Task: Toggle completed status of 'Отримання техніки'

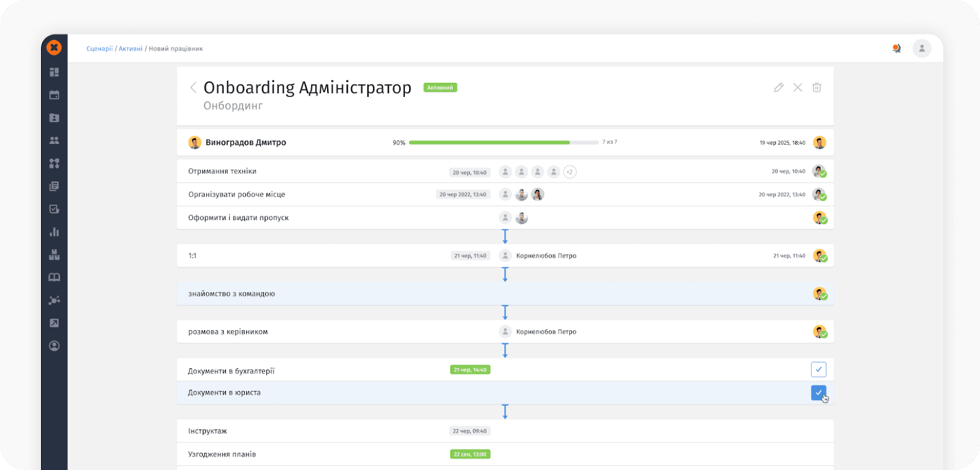Action: (x=819, y=172)
